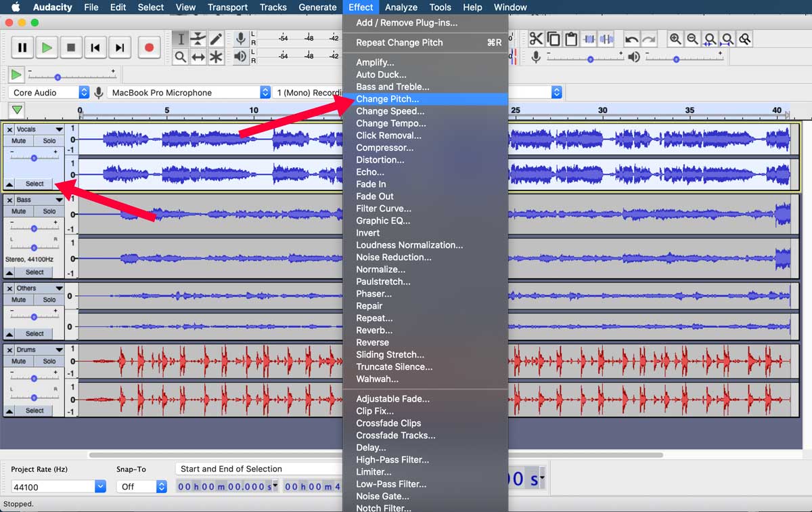Select the Envelope tool
This screenshot has height=512, width=812.
click(x=198, y=39)
